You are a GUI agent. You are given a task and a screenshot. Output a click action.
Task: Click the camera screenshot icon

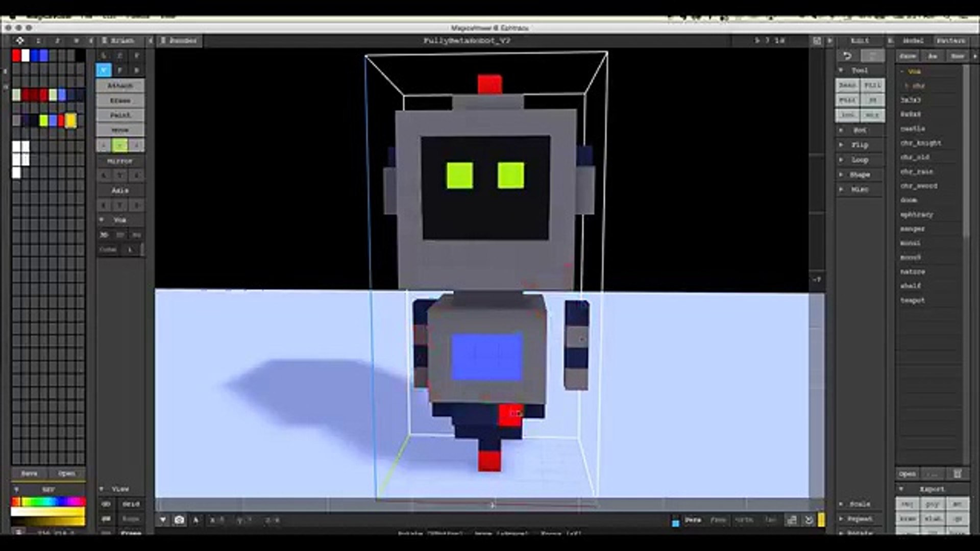tap(179, 520)
